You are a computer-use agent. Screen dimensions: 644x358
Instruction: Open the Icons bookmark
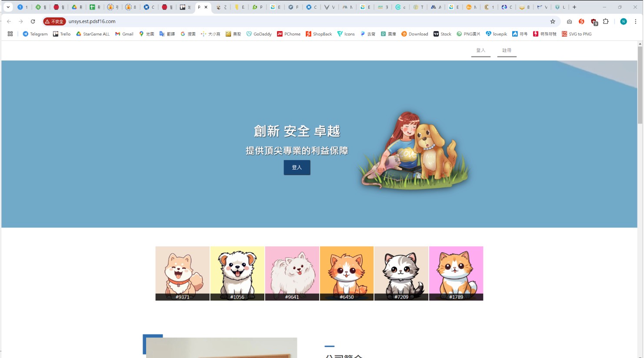click(x=346, y=34)
